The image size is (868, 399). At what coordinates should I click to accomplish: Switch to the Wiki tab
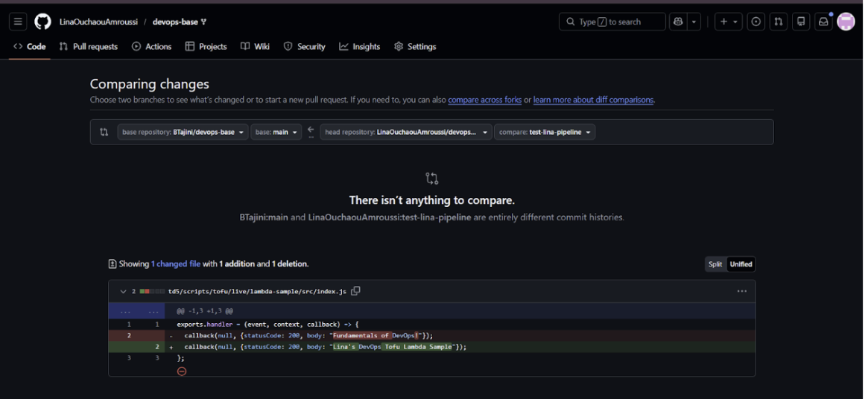coord(256,46)
